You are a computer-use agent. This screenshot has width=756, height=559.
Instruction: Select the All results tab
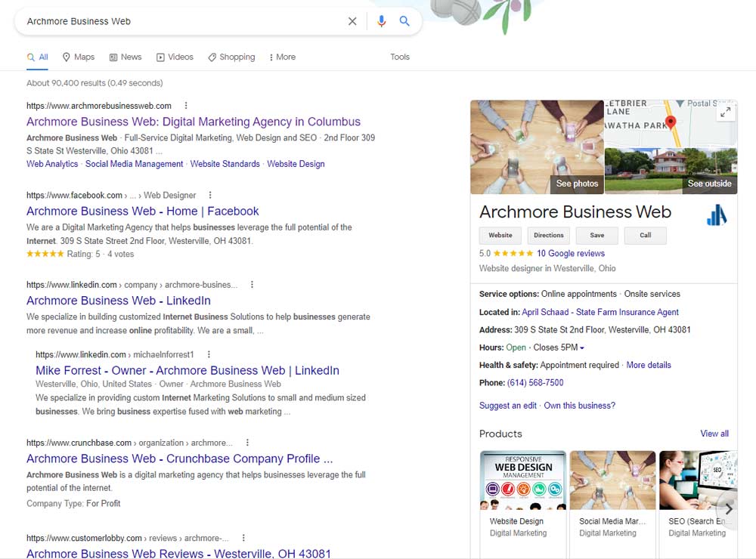[x=38, y=57]
